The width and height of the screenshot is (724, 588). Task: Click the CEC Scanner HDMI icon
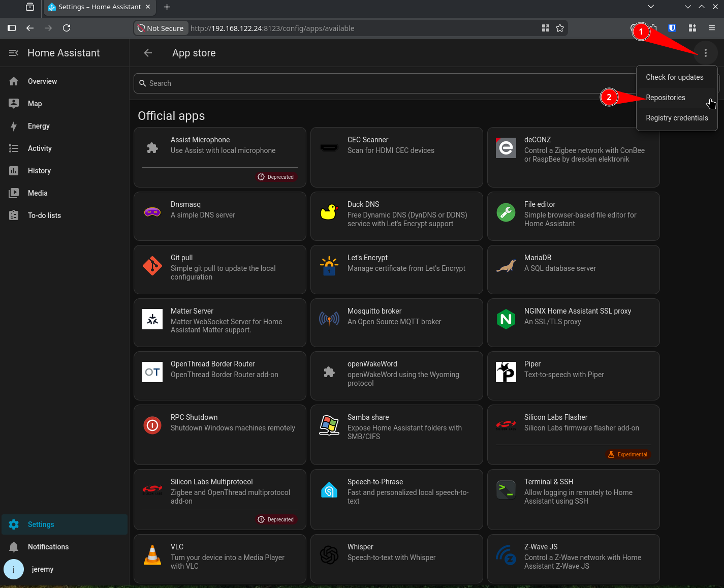(x=329, y=148)
